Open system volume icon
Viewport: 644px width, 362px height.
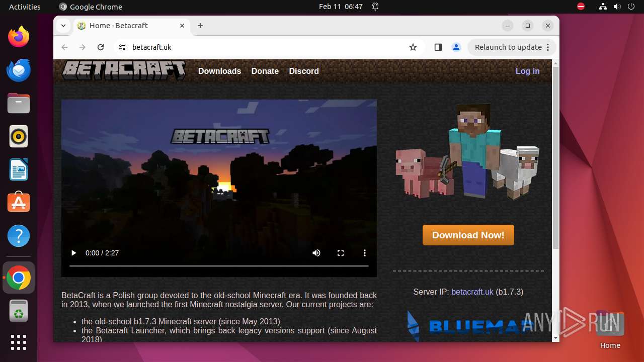pos(617,7)
